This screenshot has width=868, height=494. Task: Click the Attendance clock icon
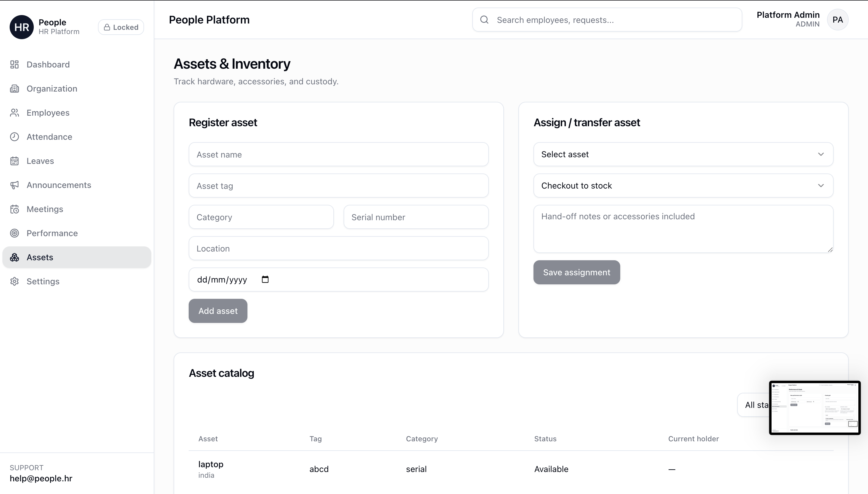(x=14, y=137)
